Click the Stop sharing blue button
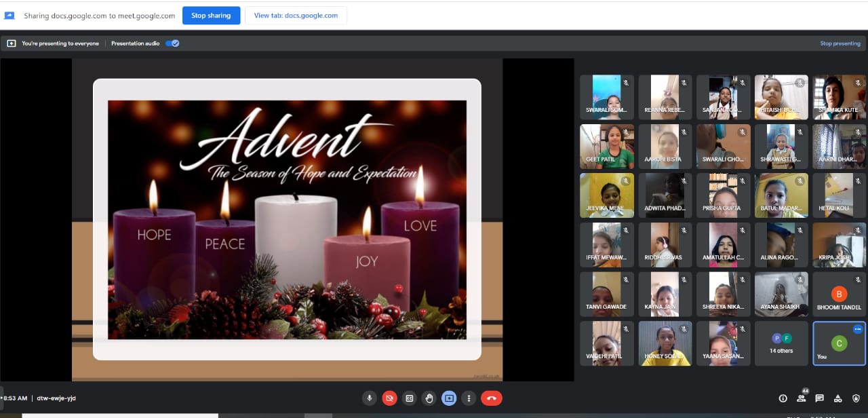This screenshot has height=418, width=868. point(211,16)
